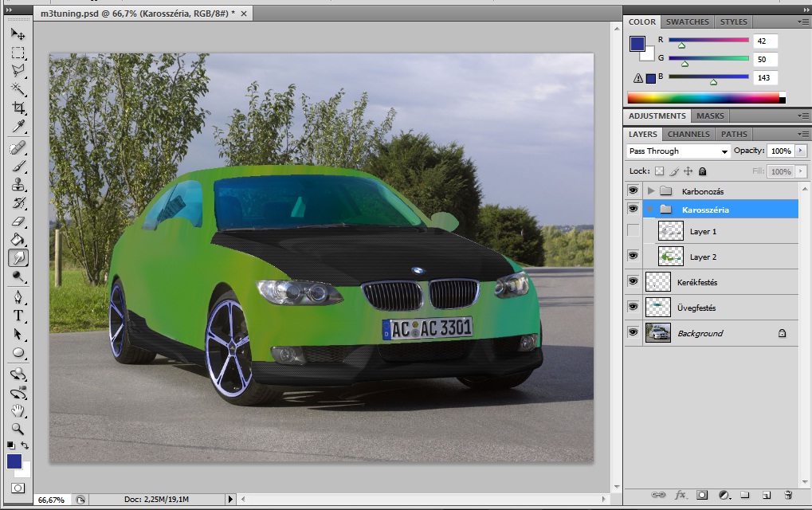
Task: Delete layer using the trash icon
Action: [788, 495]
